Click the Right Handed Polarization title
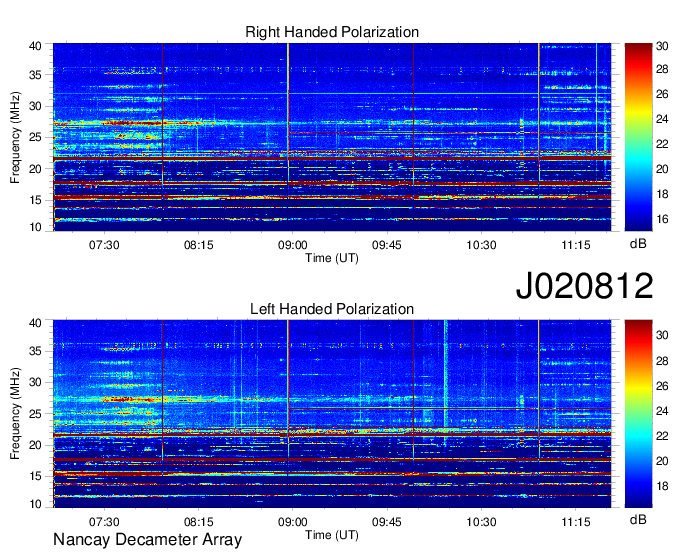The height and width of the screenshot is (552, 680). [x=332, y=32]
